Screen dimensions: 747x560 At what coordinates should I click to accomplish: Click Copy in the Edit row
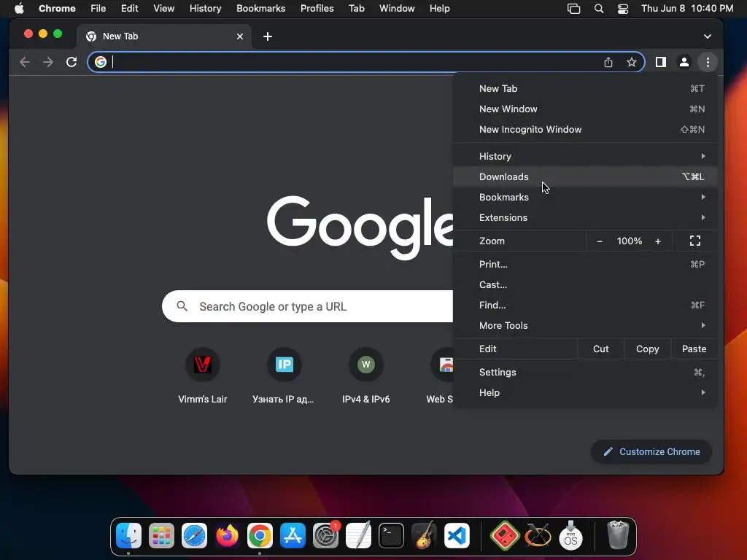pos(648,349)
